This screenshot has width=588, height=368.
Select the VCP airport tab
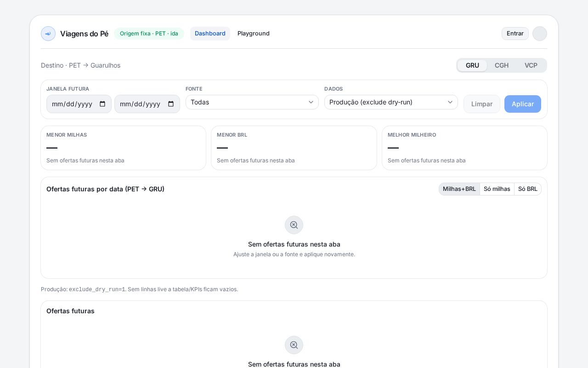[x=531, y=65]
